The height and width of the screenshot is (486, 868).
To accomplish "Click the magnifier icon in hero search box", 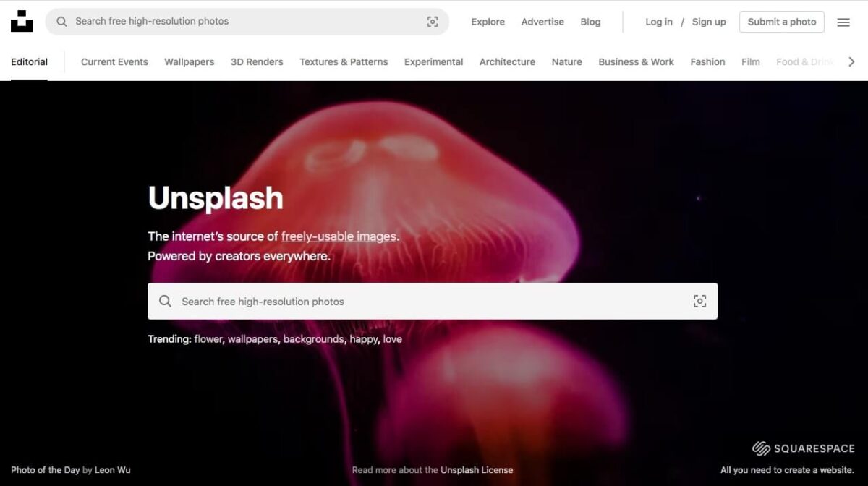I will tap(166, 301).
